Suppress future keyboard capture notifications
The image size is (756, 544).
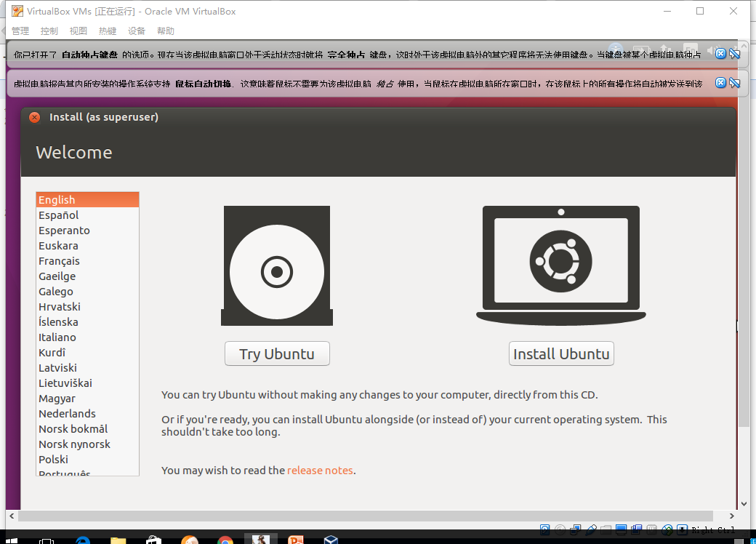coord(735,54)
